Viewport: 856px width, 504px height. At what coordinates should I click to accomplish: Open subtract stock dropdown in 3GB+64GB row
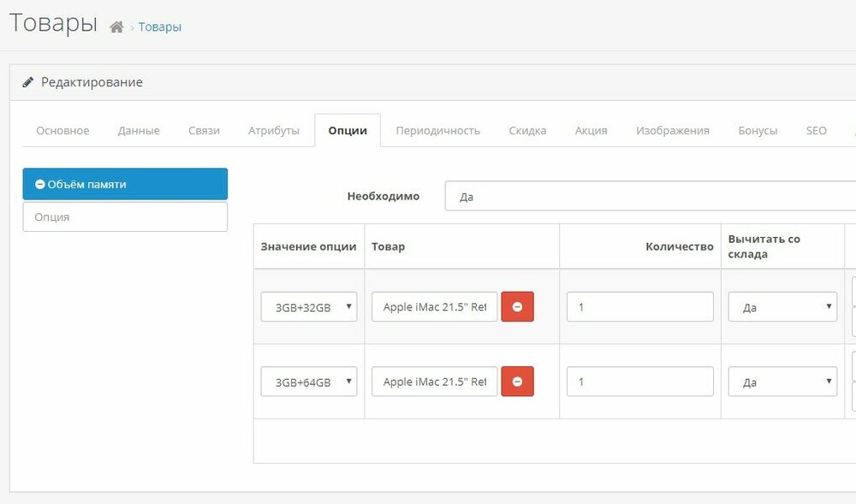click(x=782, y=382)
